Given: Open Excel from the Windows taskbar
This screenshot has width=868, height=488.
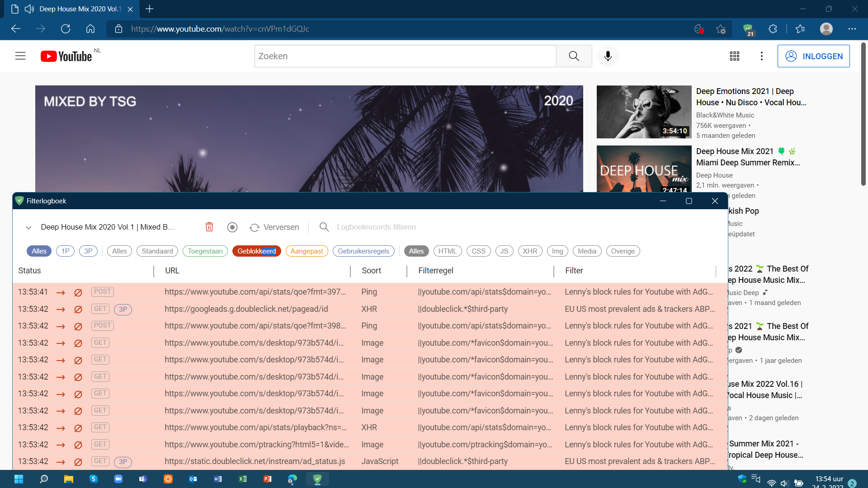Looking at the screenshot, I should [x=243, y=479].
